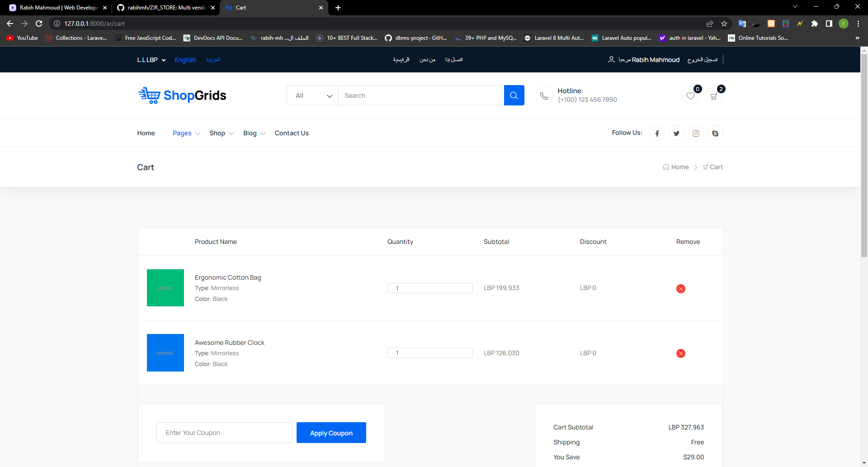Open the tab search dropdown arrow in Chrome
The height and width of the screenshot is (467, 868).
pyautogui.click(x=795, y=6)
